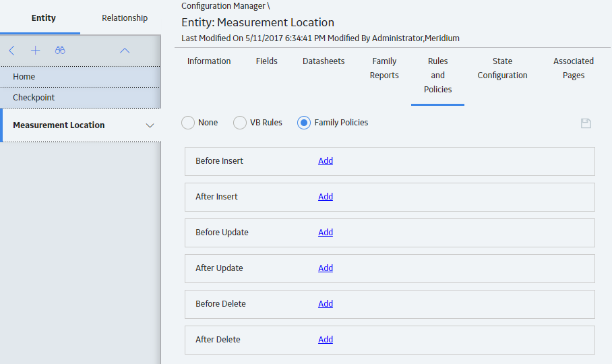Open search with the binoculars icon
Viewport: 612px width, 364px height.
pyautogui.click(x=60, y=51)
